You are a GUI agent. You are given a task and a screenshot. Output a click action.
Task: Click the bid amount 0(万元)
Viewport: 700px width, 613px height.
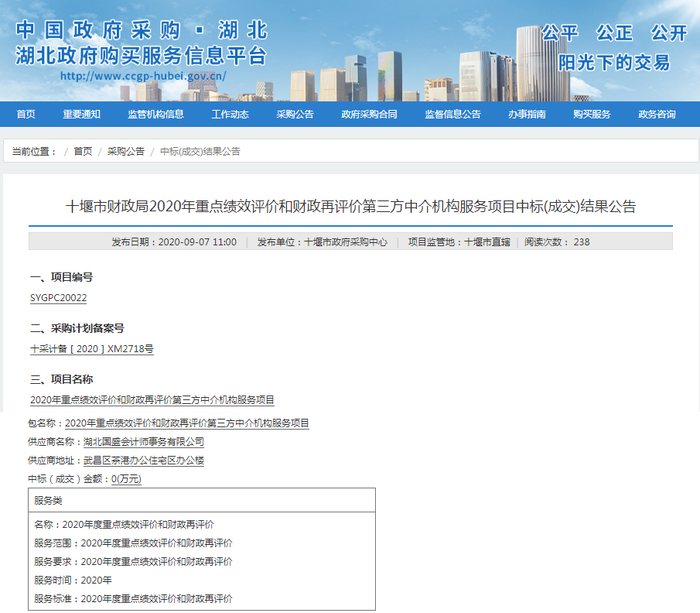tap(126, 479)
